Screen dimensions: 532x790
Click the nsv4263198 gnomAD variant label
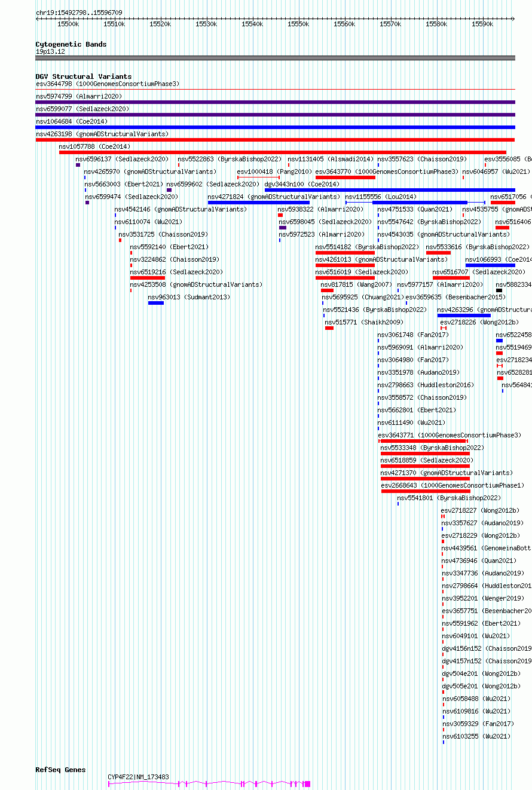click(102, 134)
